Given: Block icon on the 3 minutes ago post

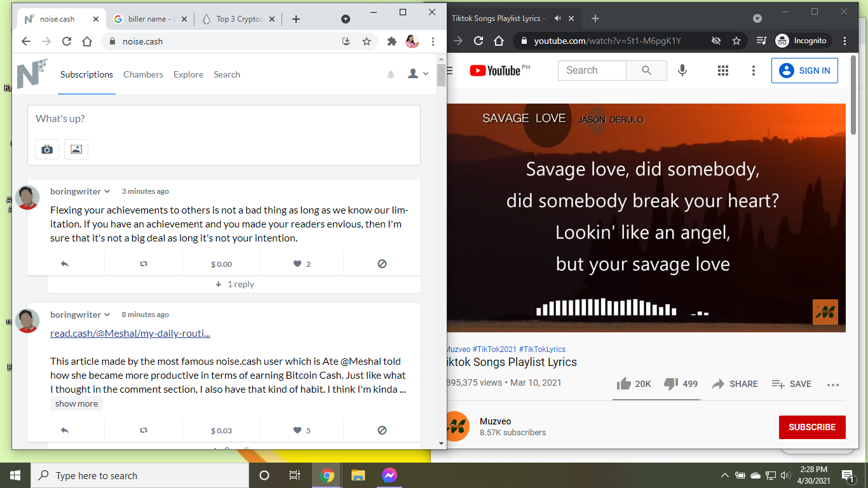Looking at the screenshot, I should click(382, 264).
